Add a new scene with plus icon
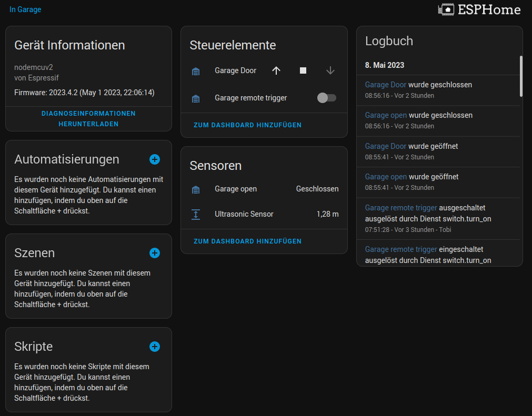This screenshot has width=532, height=416. click(x=155, y=253)
